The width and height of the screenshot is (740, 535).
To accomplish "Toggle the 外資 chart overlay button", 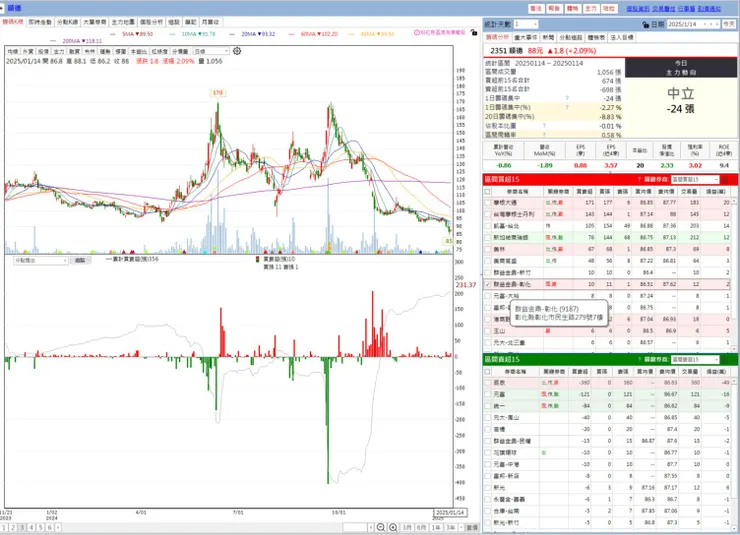I will click(28, 51).
